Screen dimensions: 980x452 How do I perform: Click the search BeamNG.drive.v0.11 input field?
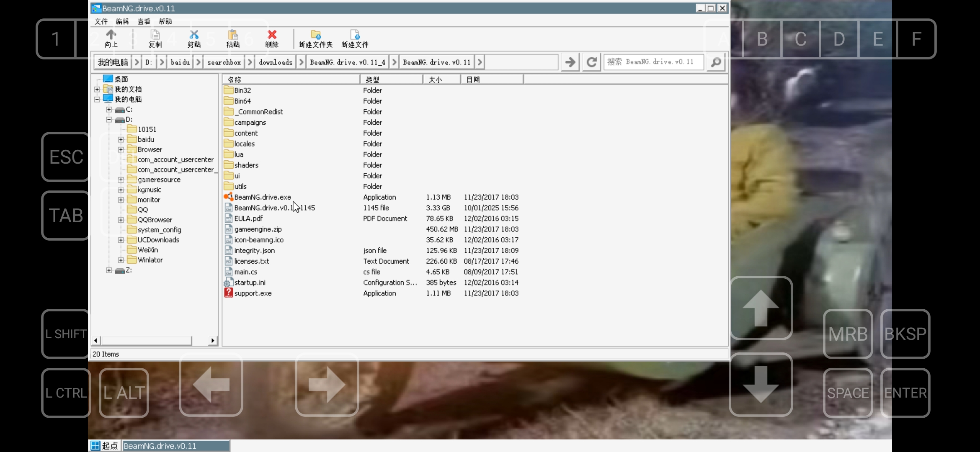coord(653,62)
